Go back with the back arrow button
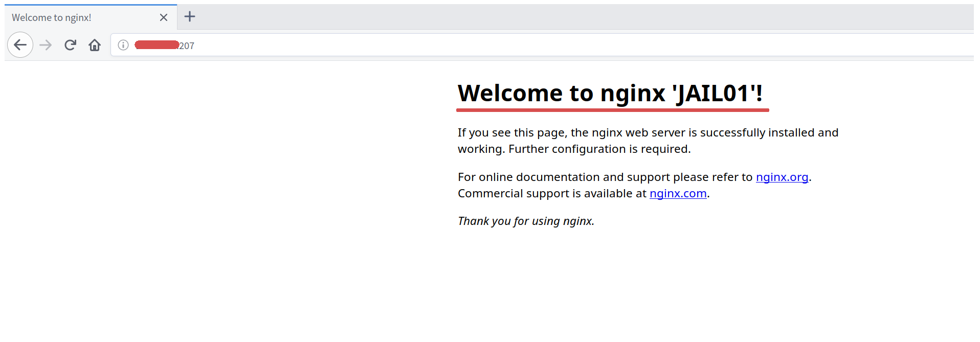The image size is (980, 342). coord(20,45)
